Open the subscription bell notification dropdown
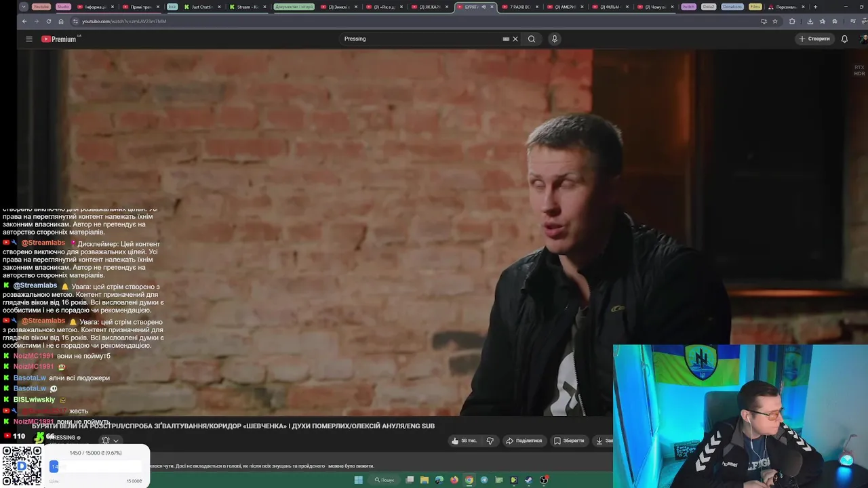The width and height of the screenshot is (868, 488). click(109, 441)
